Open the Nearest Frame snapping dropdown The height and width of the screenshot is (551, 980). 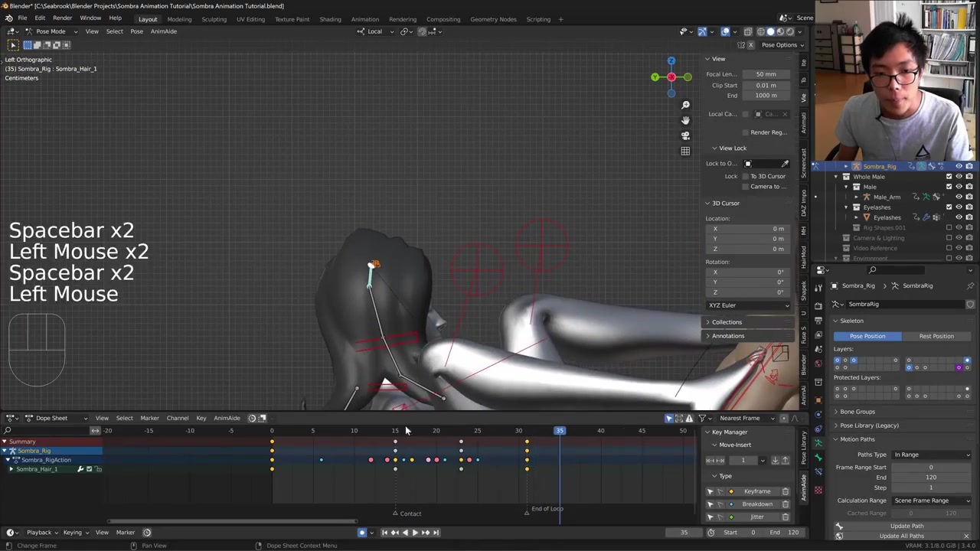click(744, 418)
